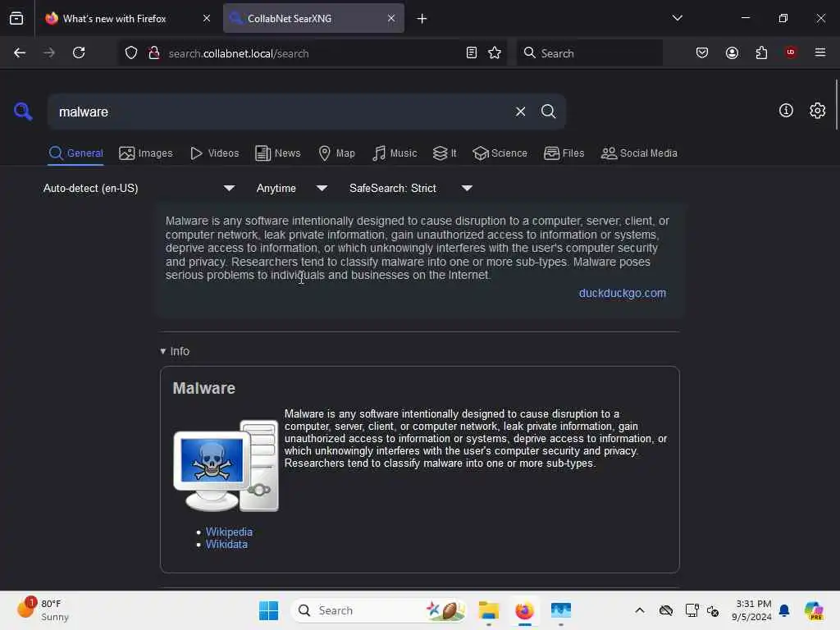Viewport: 840px width, 630px height.
Task: Open File Explorer from taskbar
Action: click(489, 610)
